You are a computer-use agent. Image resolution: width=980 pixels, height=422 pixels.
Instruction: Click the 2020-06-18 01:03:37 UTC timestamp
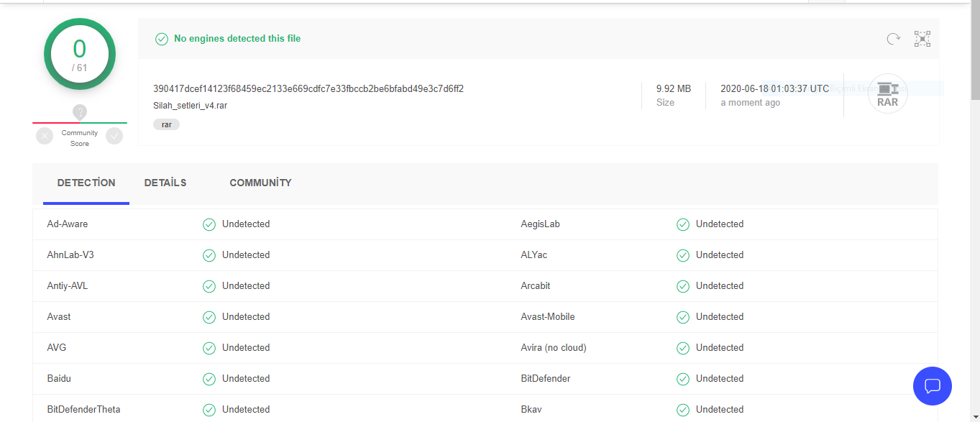point(775,89)
